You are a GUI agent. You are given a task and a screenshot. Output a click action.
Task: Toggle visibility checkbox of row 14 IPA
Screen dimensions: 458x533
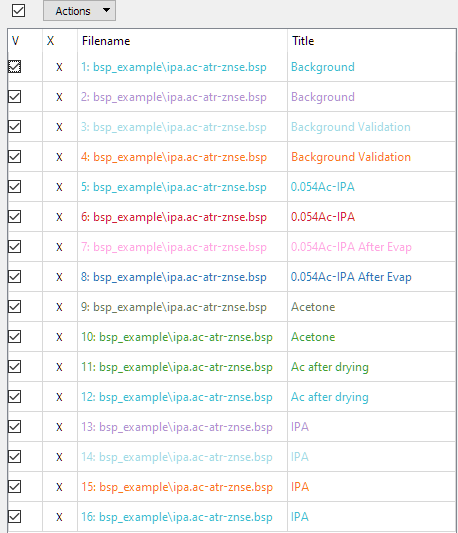coord(15,457)
